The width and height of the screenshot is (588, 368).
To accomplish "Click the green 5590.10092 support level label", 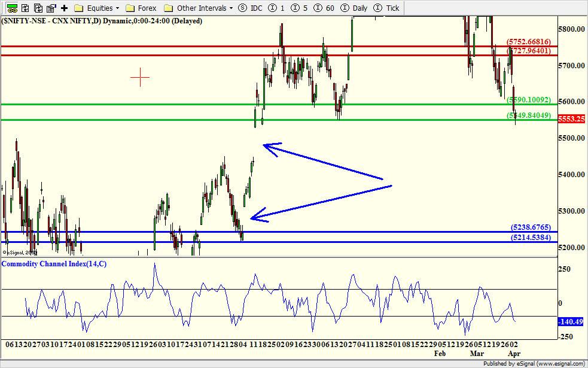I will pyautogui.click(x=529, y=100).
